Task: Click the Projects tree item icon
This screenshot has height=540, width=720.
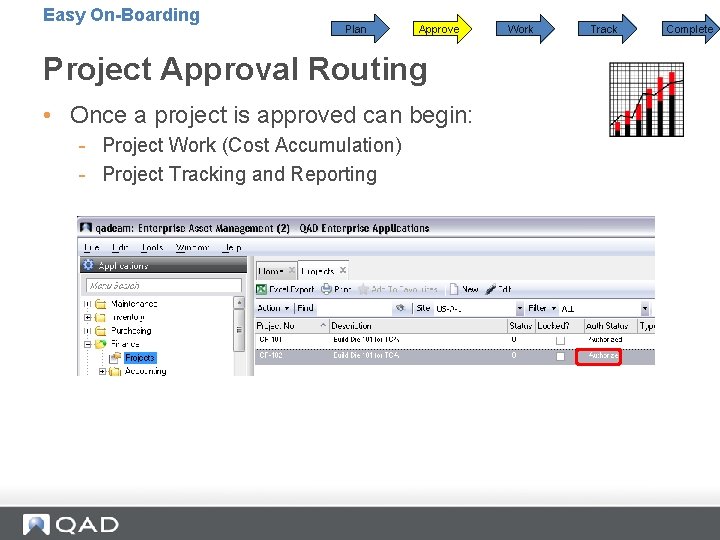Action: click(115, 358)
